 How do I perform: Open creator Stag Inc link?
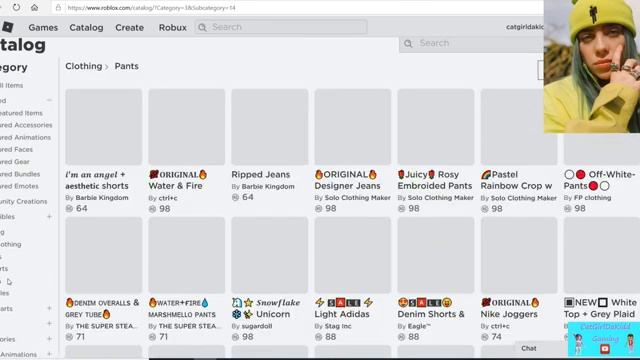pyautogui.click(x=338, y=326)
